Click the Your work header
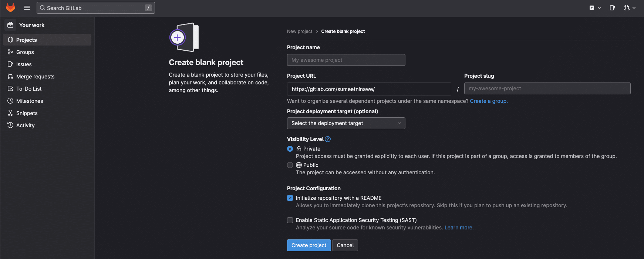This screenshot has height=259, width=644. pyautogui.click(x=32, y=25)
